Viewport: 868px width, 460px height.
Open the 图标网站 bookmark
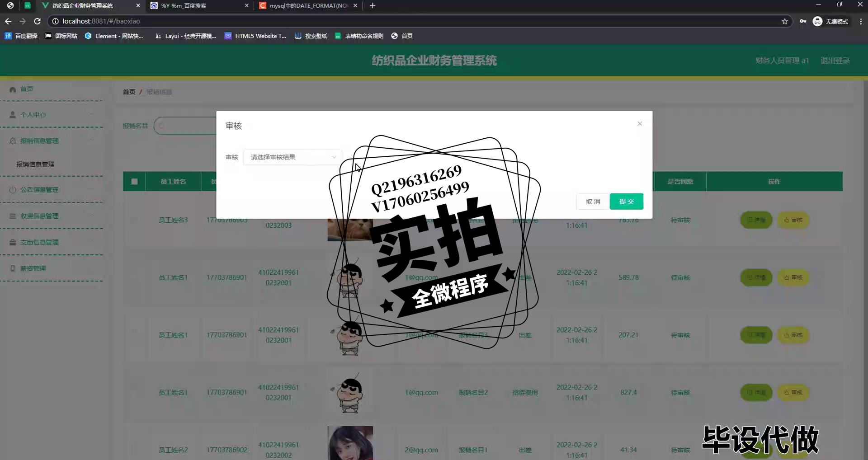pos(61,36)
